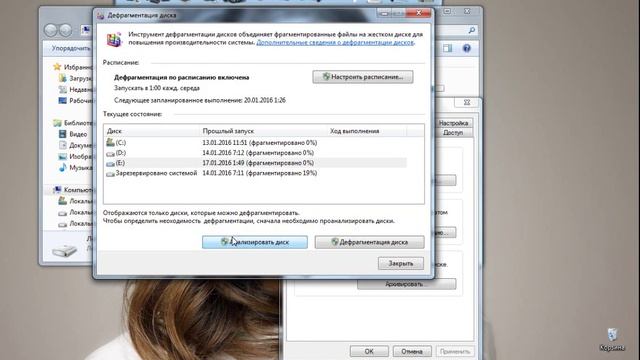Click Explorer back navigation arrow

point(50,30)
